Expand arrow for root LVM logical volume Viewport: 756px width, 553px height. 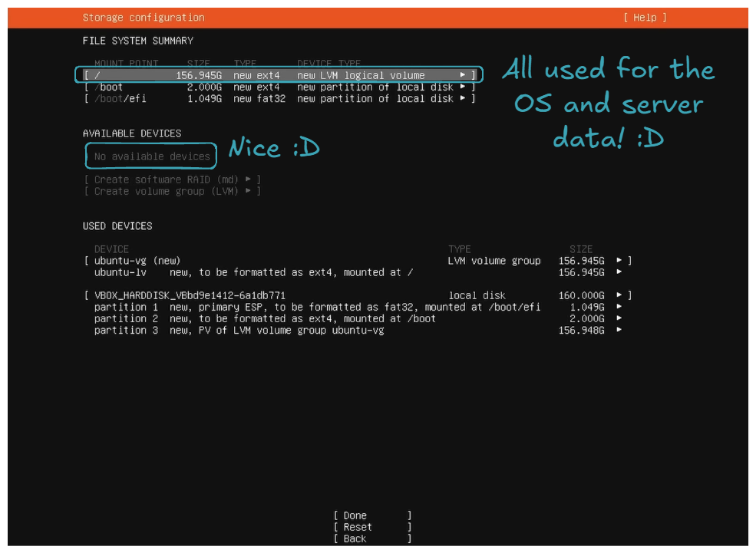click(x=462, y=75)
